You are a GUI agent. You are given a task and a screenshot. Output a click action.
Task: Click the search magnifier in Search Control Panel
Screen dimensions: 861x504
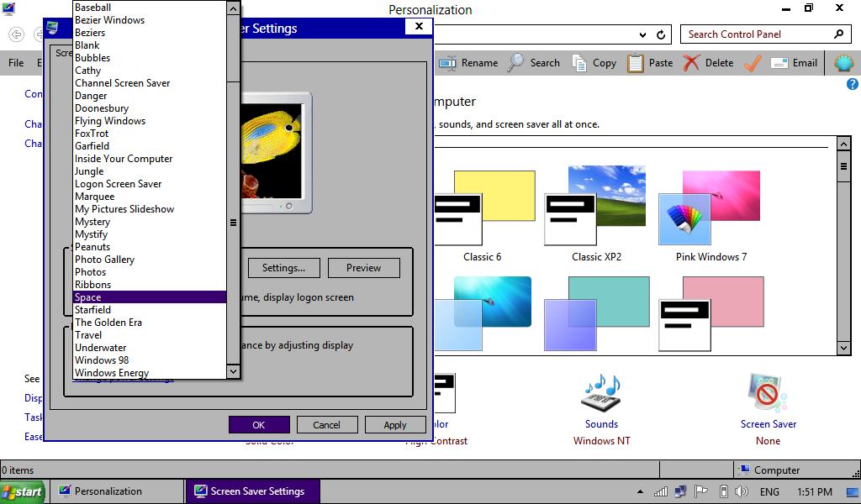point(838,34)
